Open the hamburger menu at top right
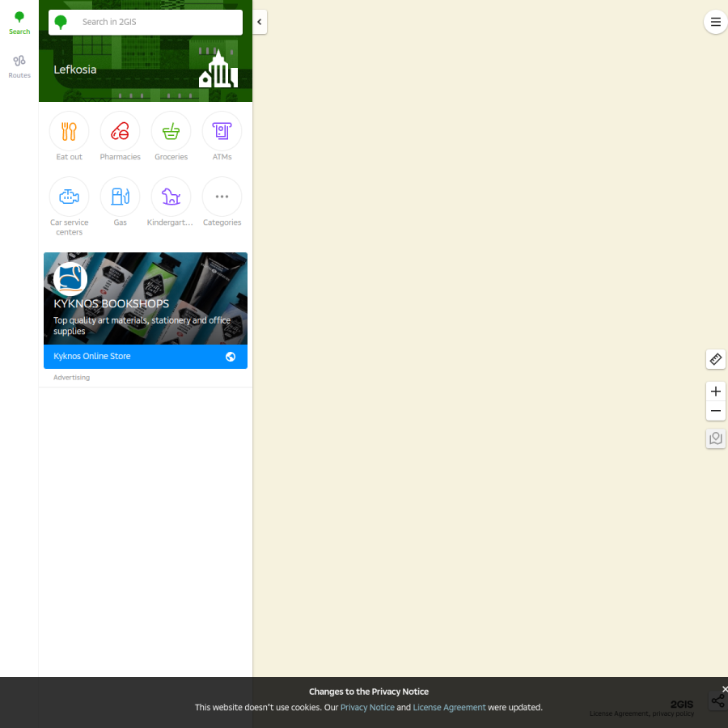The width and height of the screenshot is (728, 728). tap(716, 22)
